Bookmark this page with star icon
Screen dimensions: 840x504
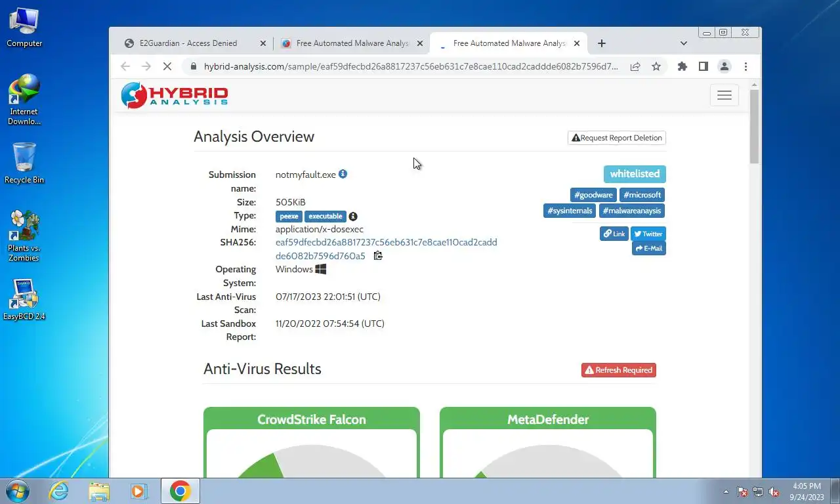[x=656, y=66]
